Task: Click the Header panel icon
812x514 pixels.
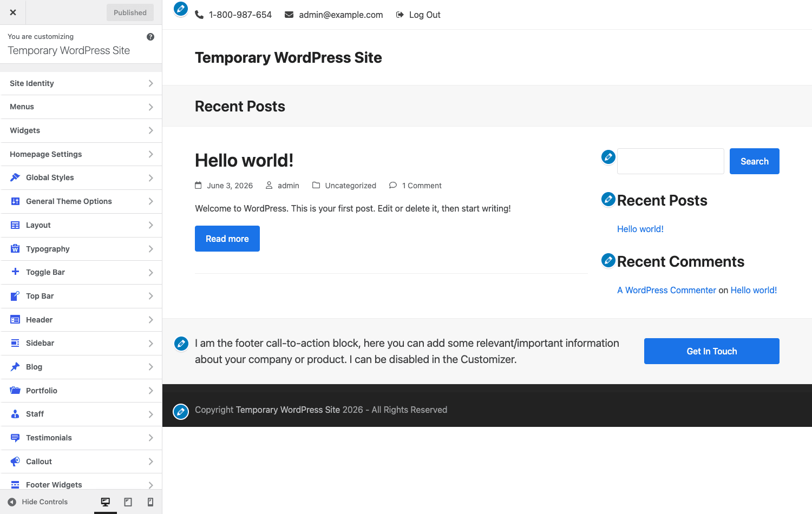Action: (15, 320)
